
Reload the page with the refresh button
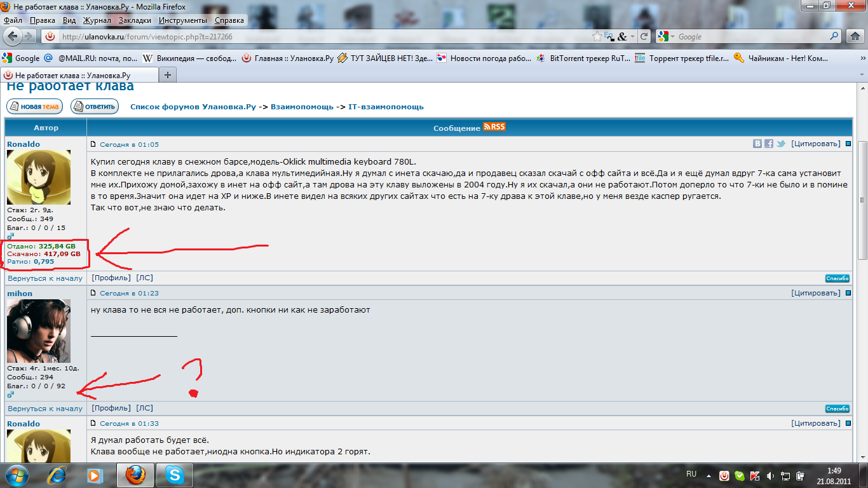pyautogui.click(x=644, y=36)
